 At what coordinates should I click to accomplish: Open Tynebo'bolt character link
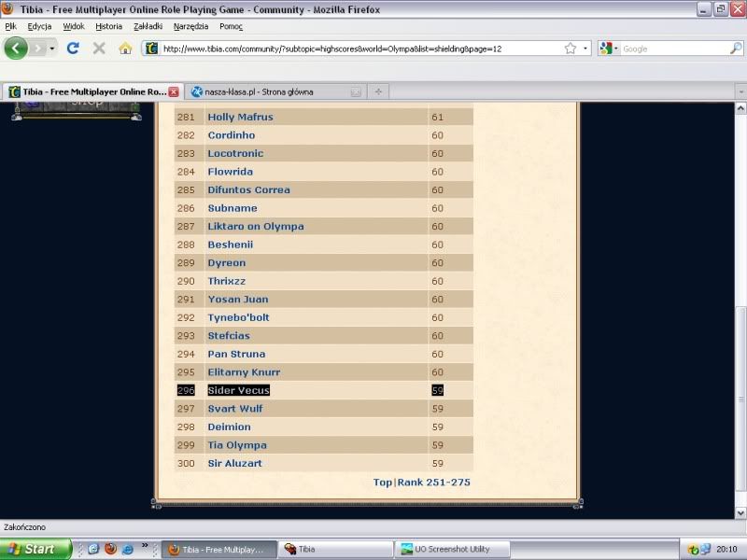pos(238,317)
